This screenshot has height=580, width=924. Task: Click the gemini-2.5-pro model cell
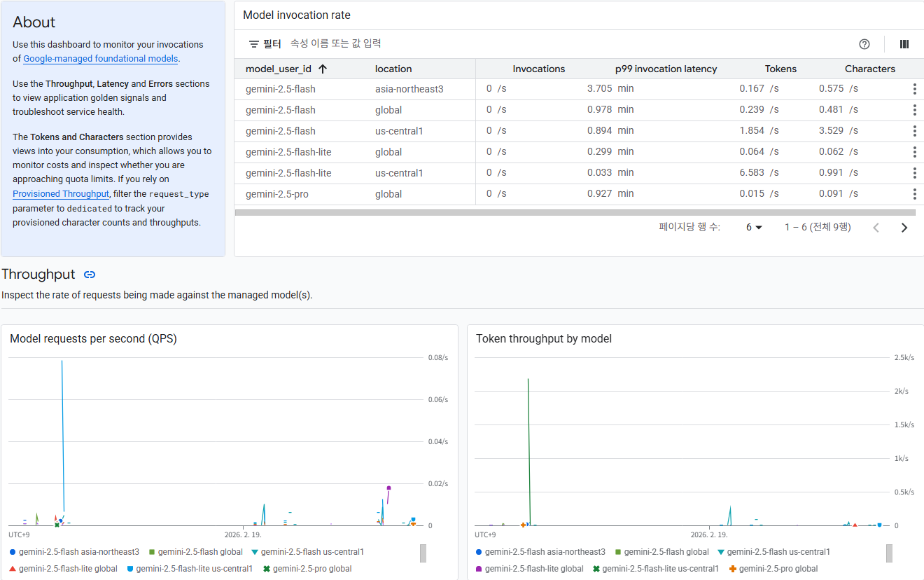pyautogui.click(x=277, y=194)
